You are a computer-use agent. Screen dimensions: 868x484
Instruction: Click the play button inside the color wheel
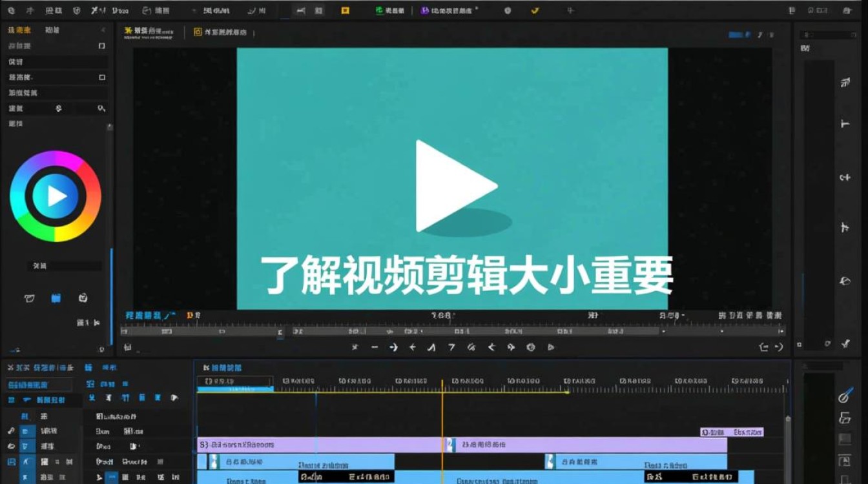point(56,196)
